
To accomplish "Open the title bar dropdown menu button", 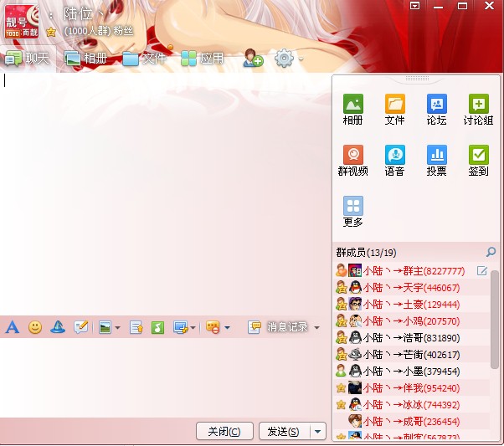I will (x=415, y=6).
